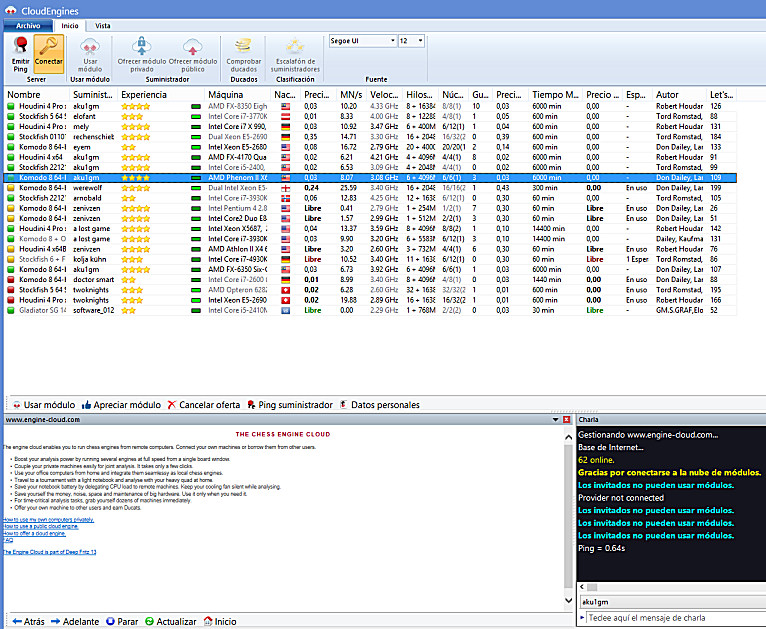Switch to the Vista ribbon tab
The image size is (766, 629).
[103, 26]
